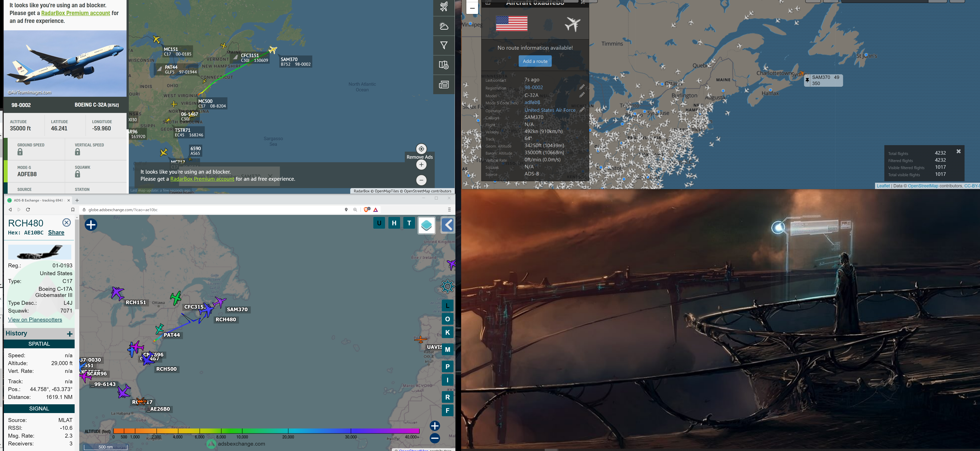980x451 pixels.
Task: Toggle the L button on ADS-B map
Action: click(x=447, y=305)
